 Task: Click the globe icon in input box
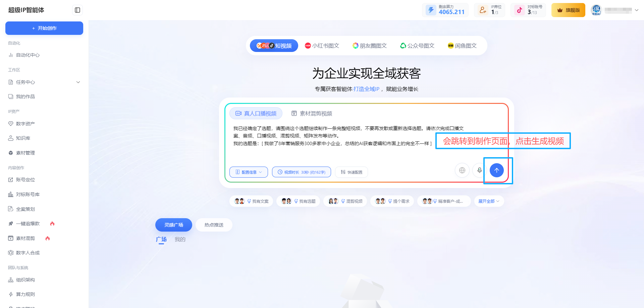pos(462,170)
